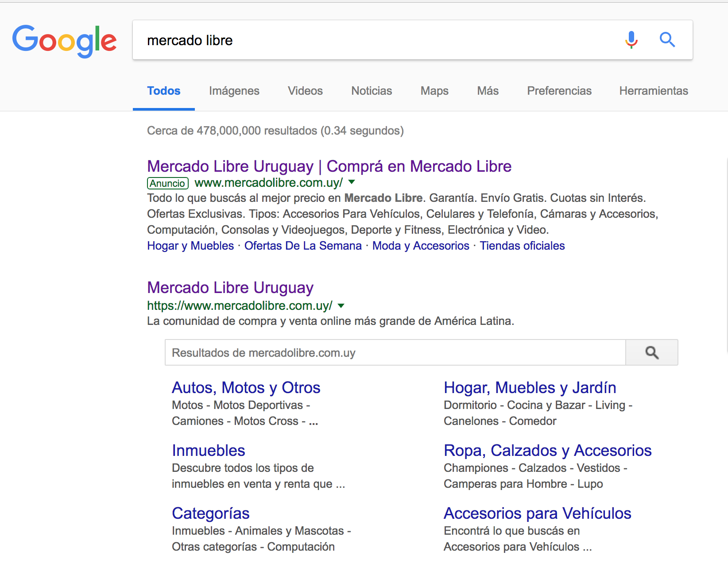Screen dimensions: 728x571
Task: Switch to the Videos tab
Action: 305,91
